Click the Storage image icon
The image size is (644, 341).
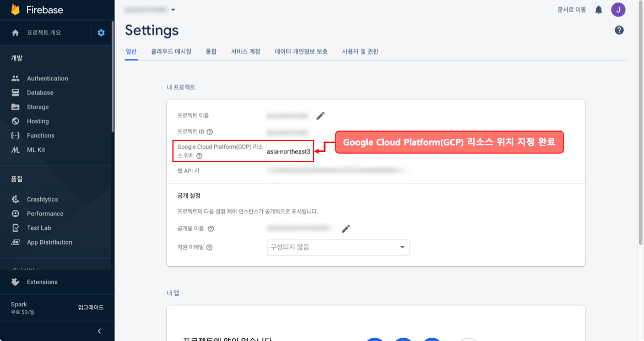click(x=15, y=107)
